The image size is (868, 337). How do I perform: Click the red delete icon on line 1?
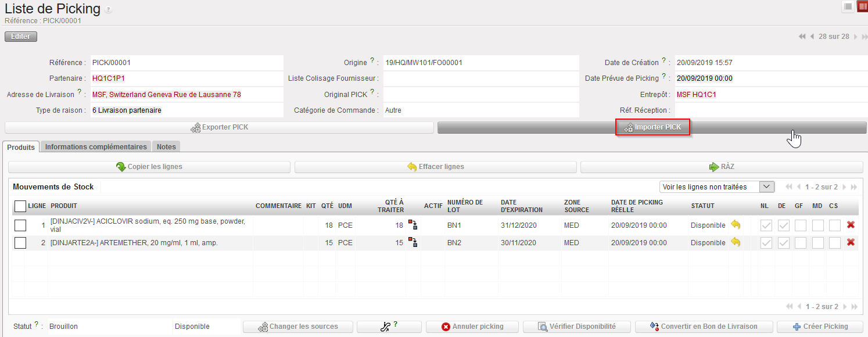(x=851, y=225)
